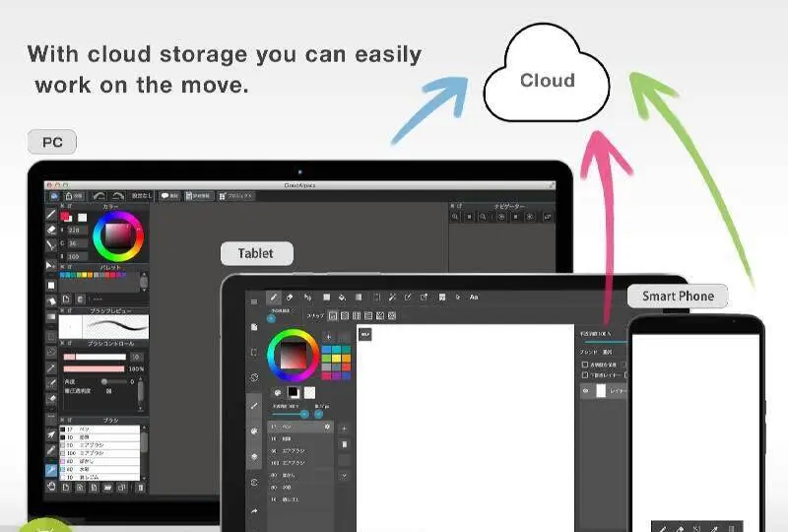Click the white swatch next to PC foreground color
This screenshot has height=532, width=788.
pos(82,217)
